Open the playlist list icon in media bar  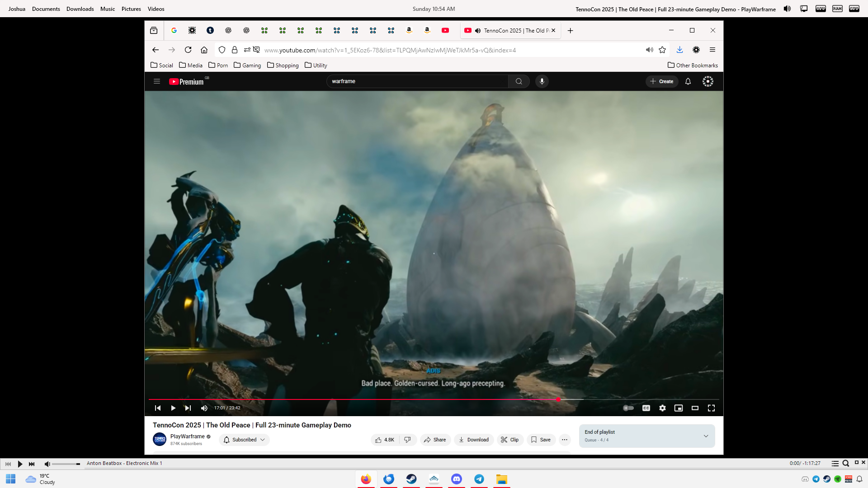[835, 463]
